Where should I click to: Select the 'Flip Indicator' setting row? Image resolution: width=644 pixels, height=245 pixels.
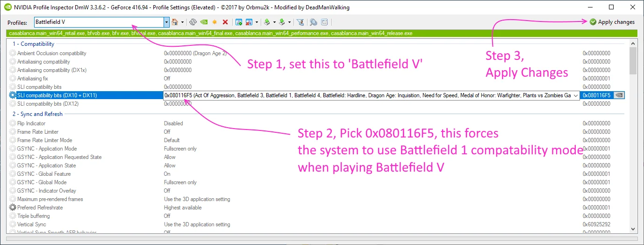317,123
